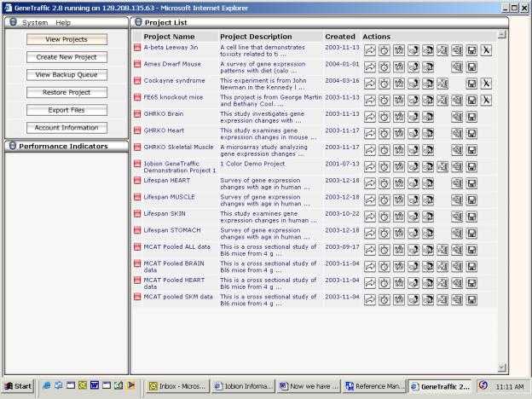Click the floppy disk icon for Iobion GeneTraffic Demonstration Project
Screen dimensions: 532x399
471,166
